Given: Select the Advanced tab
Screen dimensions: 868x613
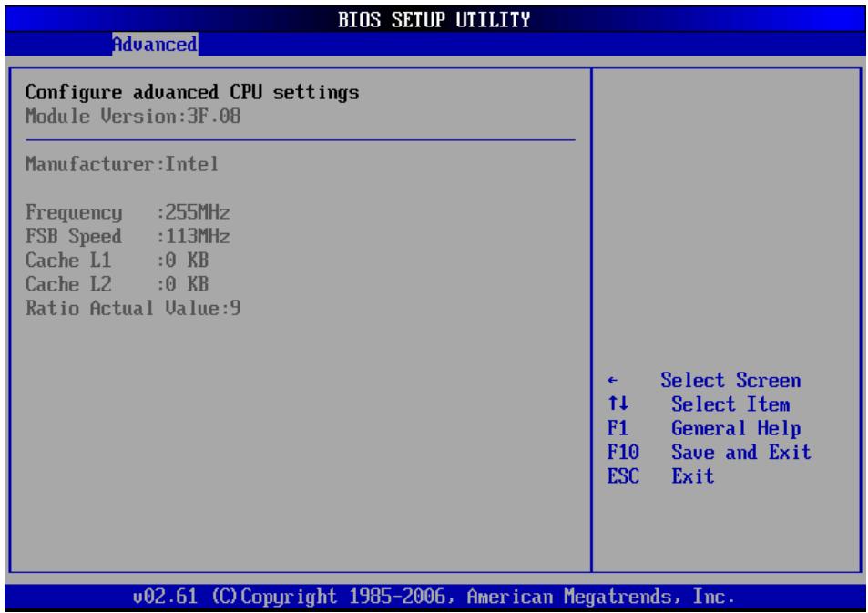Looking at the screenshot, I should tap(155, 44).
